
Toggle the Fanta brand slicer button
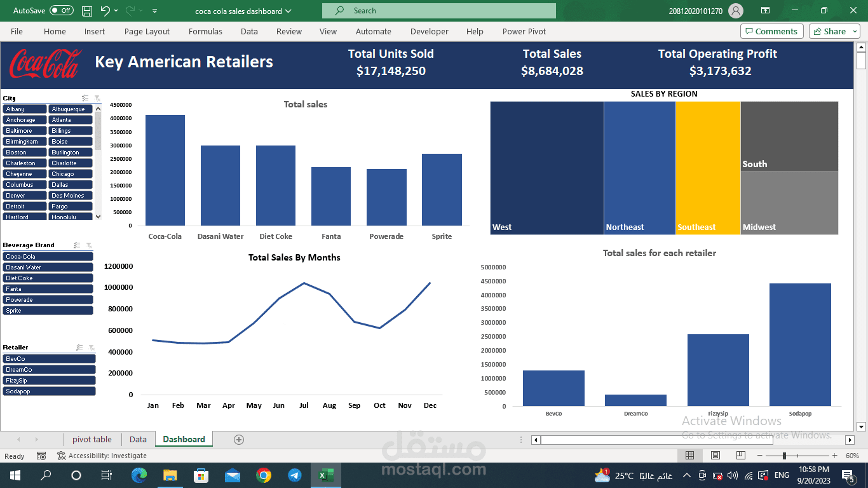[x=48, y=289]
